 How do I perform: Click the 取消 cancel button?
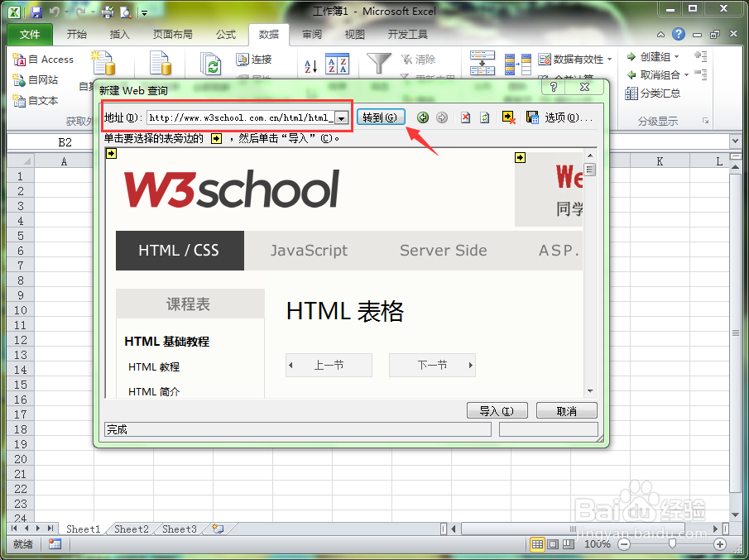click(x=567, y=410)
